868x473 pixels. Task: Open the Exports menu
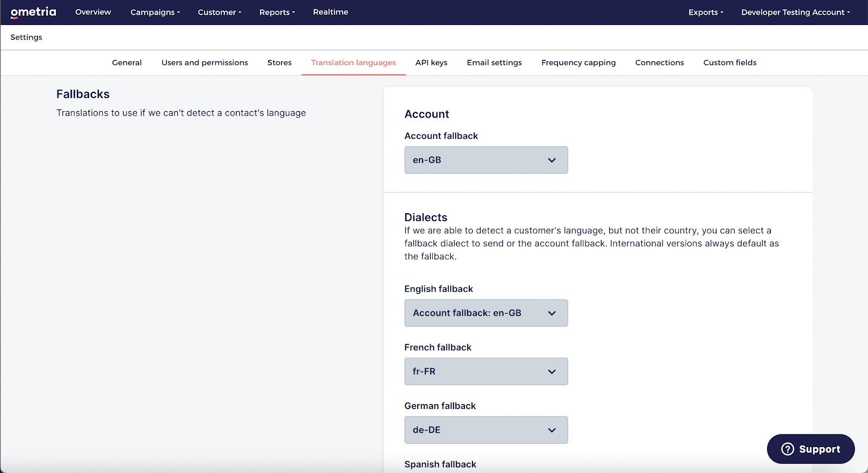[x=705, y=12]
